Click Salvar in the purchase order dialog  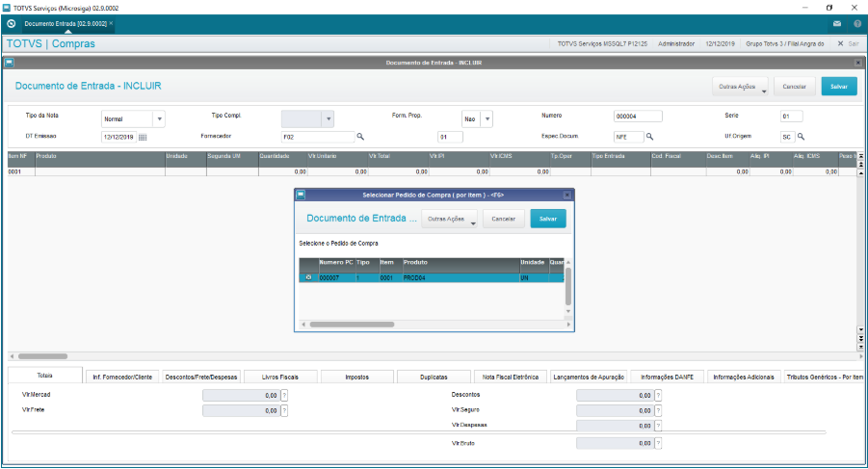548,219
